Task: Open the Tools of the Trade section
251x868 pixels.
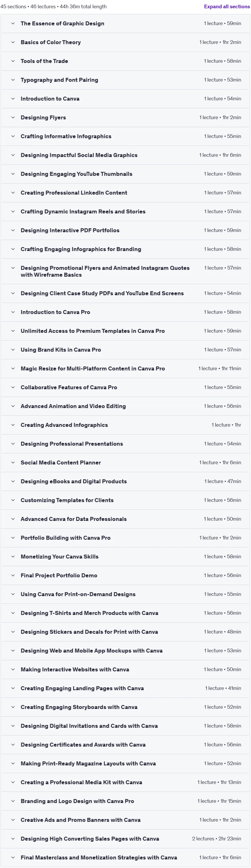Action: 125,61
